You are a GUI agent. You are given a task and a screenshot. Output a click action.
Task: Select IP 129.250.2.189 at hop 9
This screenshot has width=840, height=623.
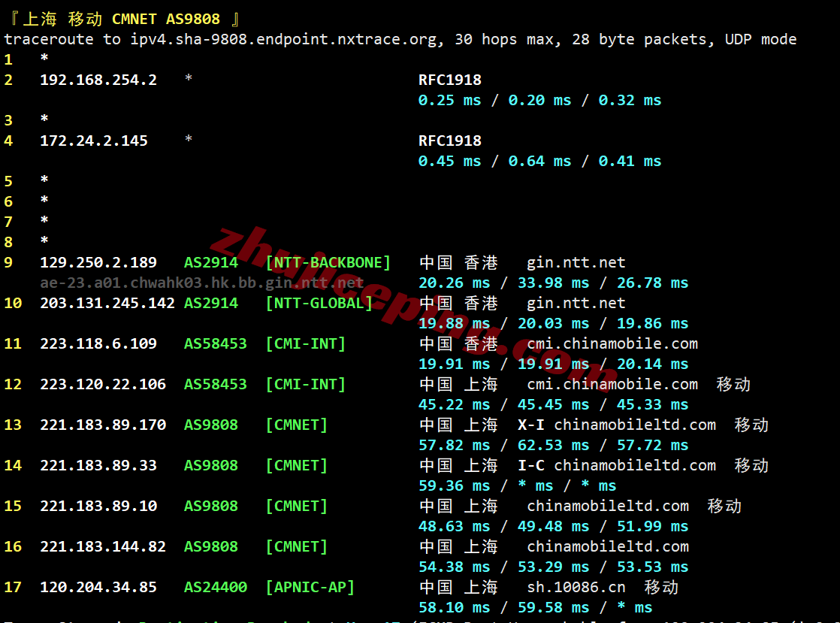point(98,262)
